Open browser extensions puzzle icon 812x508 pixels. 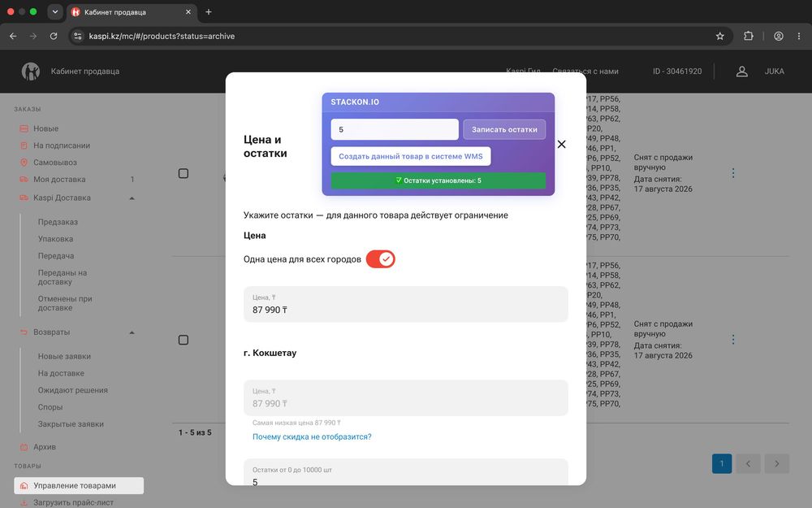click(x=749, y=37)
